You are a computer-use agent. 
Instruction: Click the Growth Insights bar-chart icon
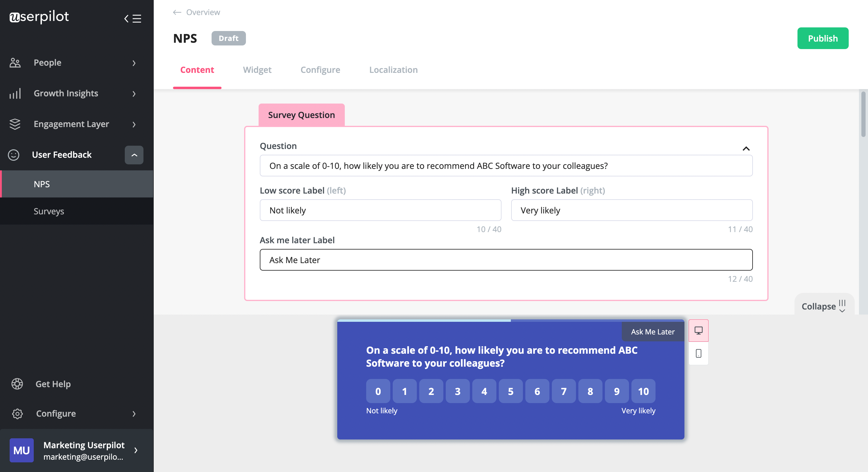14,93
